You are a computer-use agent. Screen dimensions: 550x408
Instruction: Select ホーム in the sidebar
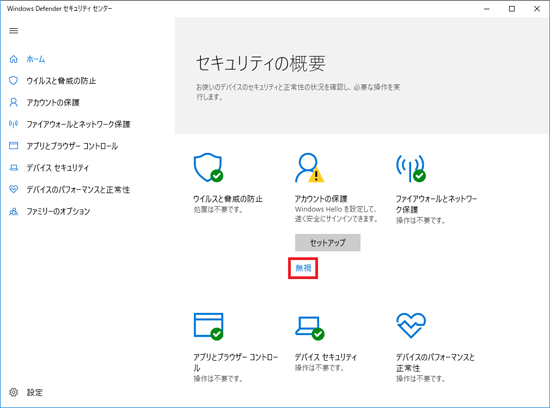36,59
